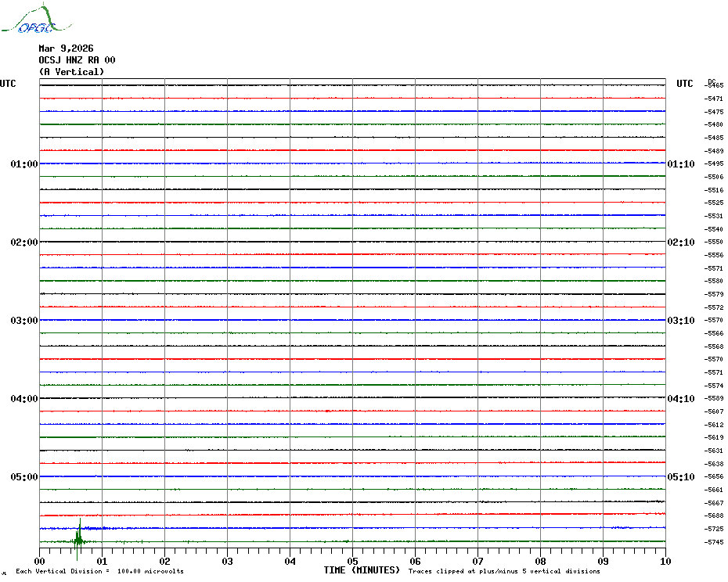This screenshot has width=728, height=582.
Task: Select the 01:00 time label on the left axis
Action: (x=24, y=164)
